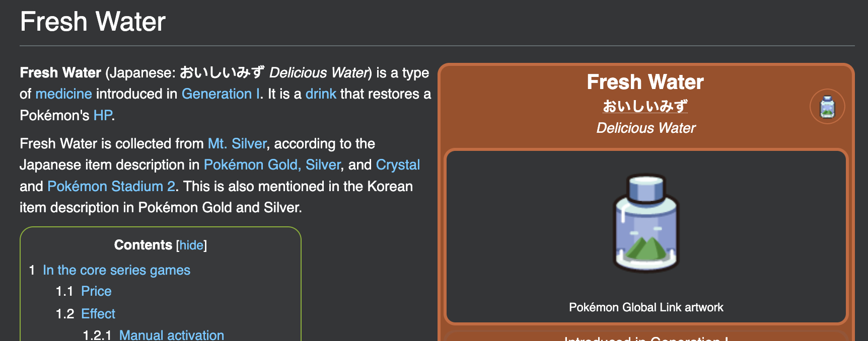Image resolution: width=868 pixels, height=341 pixels.
Task: Click the infobox Fresh Water header title
Action: click(x=645, y=82)
